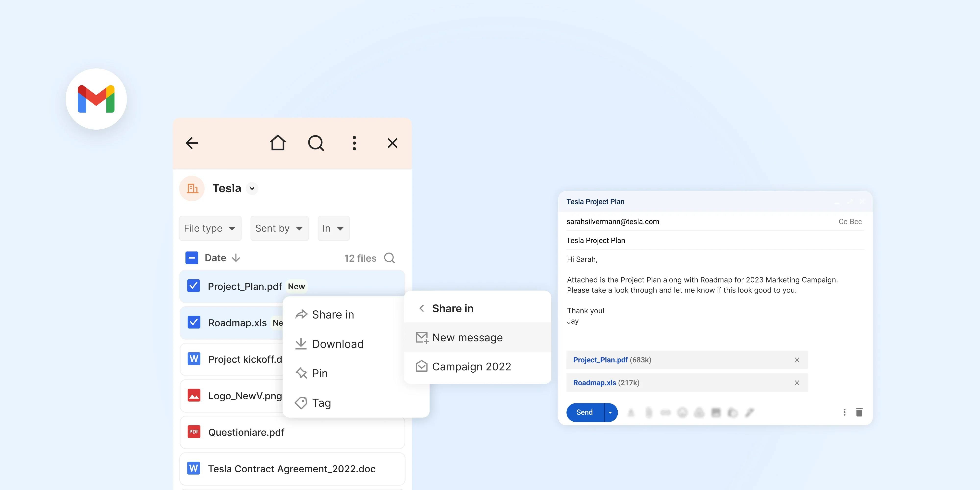Image resolution: width=980 pixels, height=490 pixels.
Task: Open compose more options vertical dots
Action: coord(844,412)
